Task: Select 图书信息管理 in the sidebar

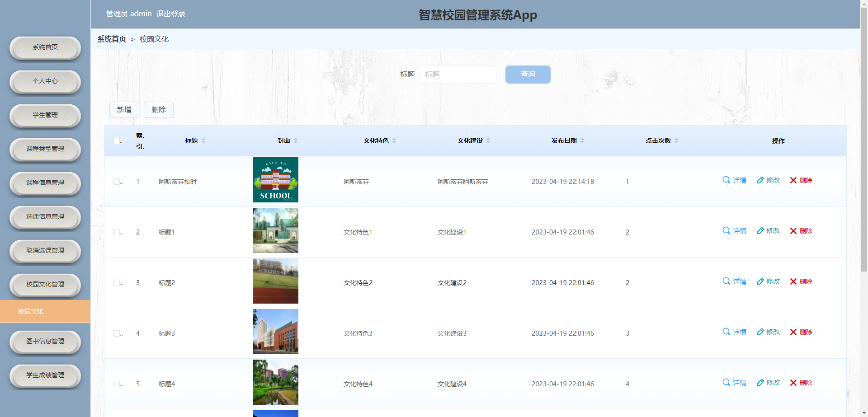Action: (x=45, y=342)
